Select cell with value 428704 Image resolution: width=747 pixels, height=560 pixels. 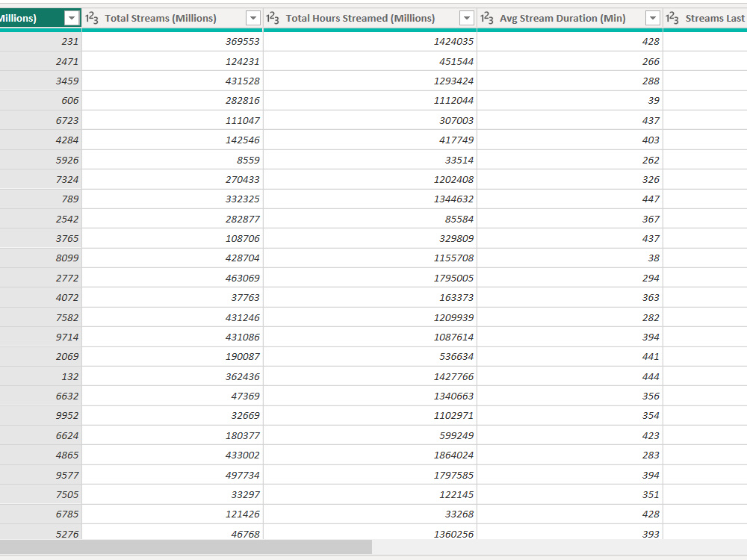173,258
